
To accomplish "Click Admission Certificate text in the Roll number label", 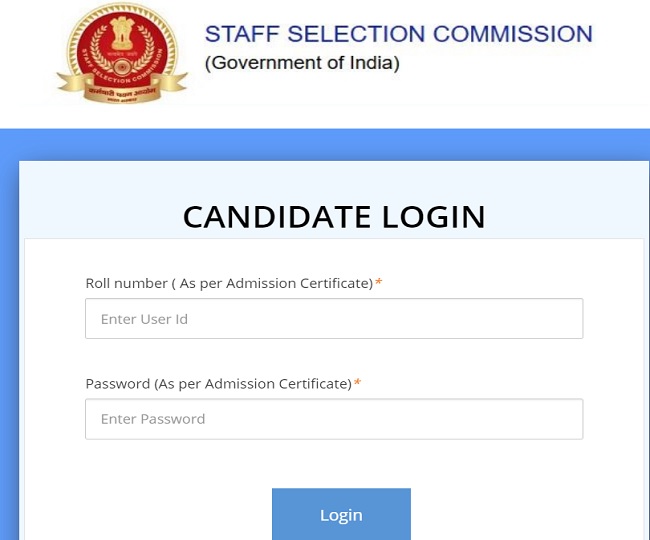I will pos(299,284).
